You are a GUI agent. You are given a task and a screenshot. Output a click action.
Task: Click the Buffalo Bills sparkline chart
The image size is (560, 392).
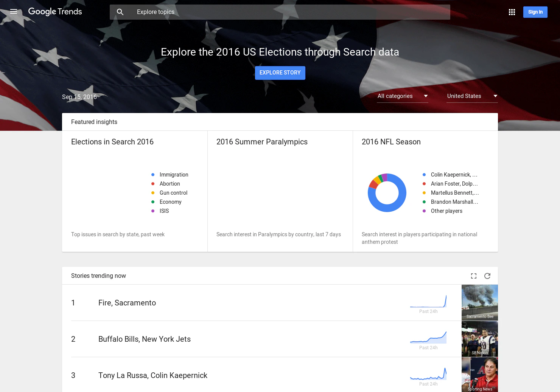428,337
